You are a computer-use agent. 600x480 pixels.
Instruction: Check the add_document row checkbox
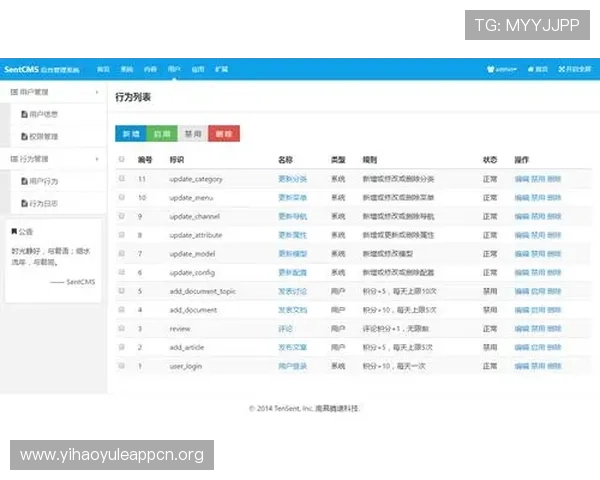click(121, 310)
